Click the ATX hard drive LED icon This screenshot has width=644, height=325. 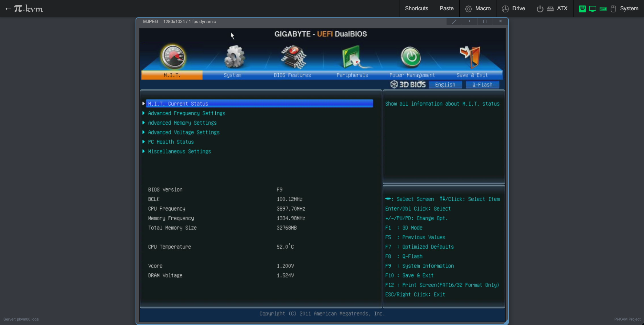[550, 9]
